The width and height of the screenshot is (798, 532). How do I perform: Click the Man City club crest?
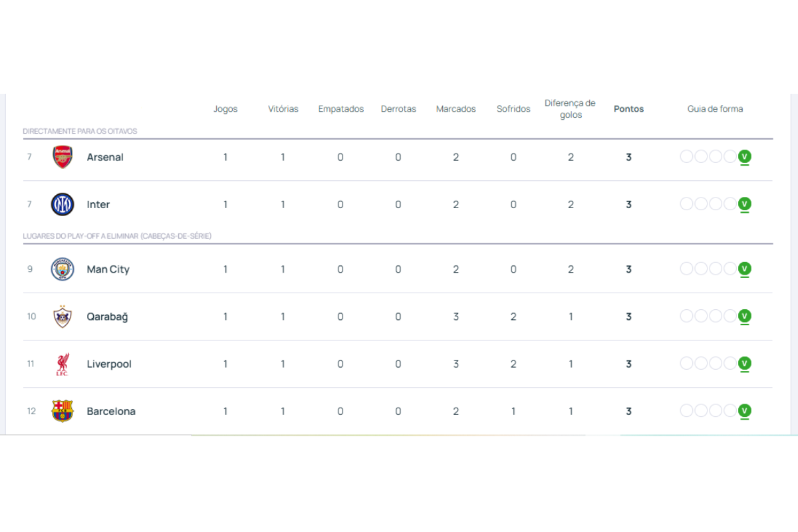63,269
